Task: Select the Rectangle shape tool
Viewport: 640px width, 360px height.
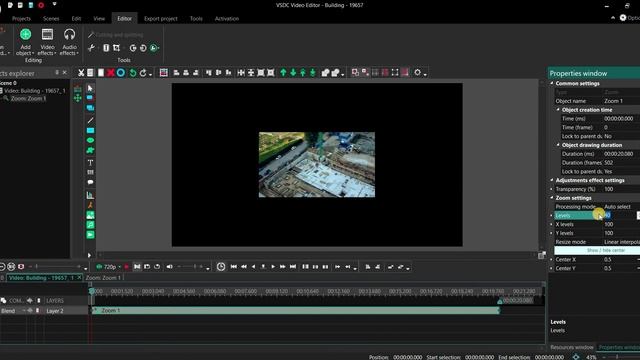Action: 90,131
